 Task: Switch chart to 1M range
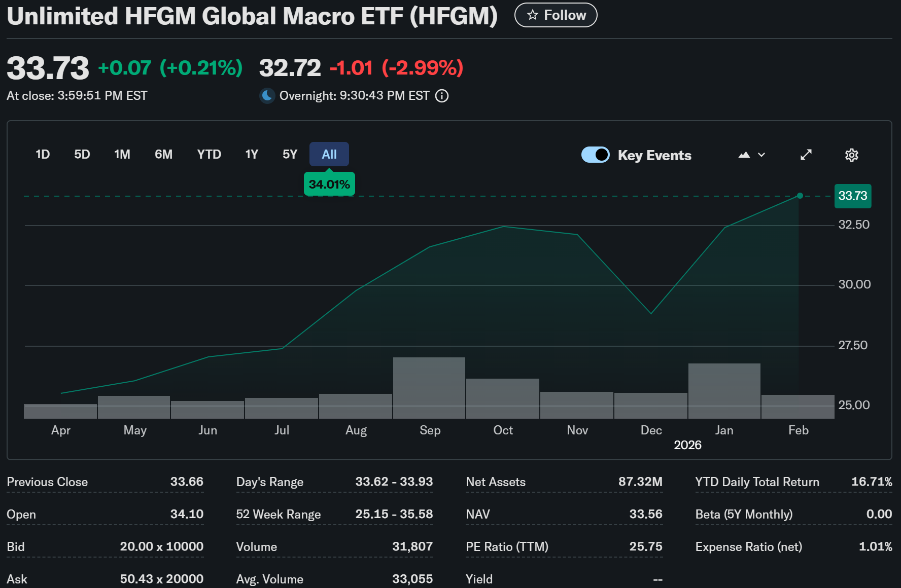(x=122, y=154)
